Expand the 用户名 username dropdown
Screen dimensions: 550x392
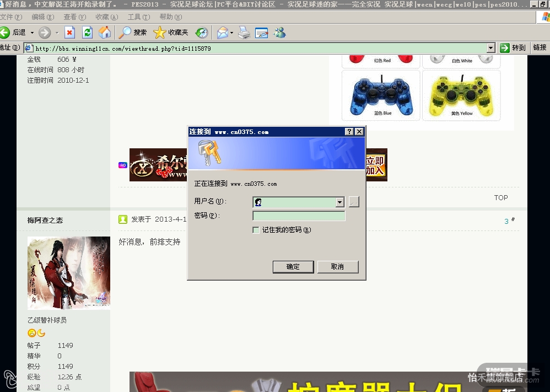(339, 202)
